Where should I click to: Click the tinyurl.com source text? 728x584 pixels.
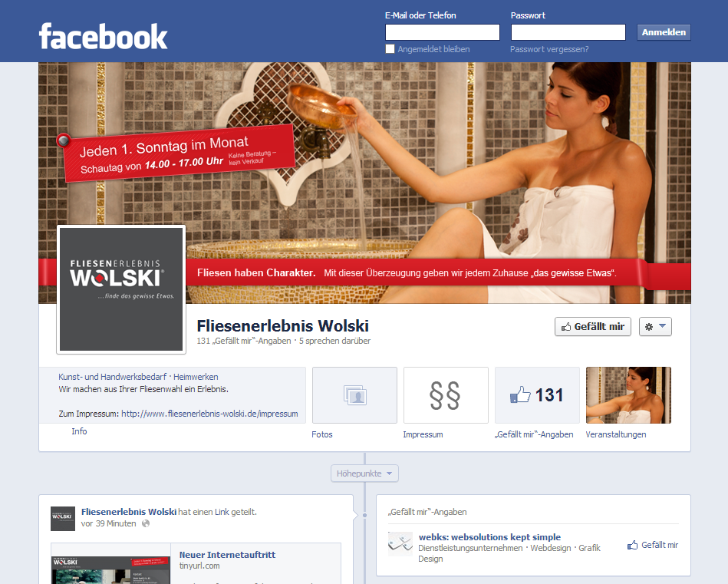click(199, 566)
